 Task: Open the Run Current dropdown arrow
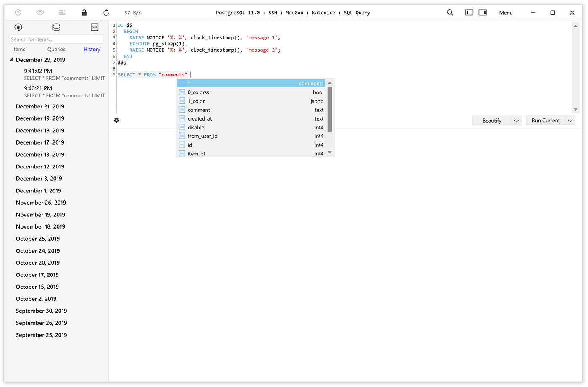click(x=570, y=121)
